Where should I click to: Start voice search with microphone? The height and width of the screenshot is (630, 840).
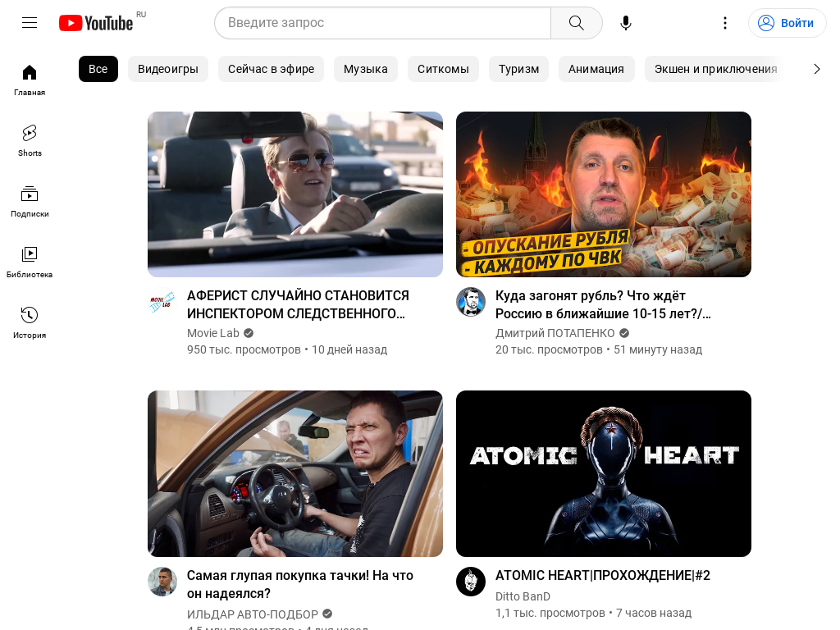click(x=625, y=23)
